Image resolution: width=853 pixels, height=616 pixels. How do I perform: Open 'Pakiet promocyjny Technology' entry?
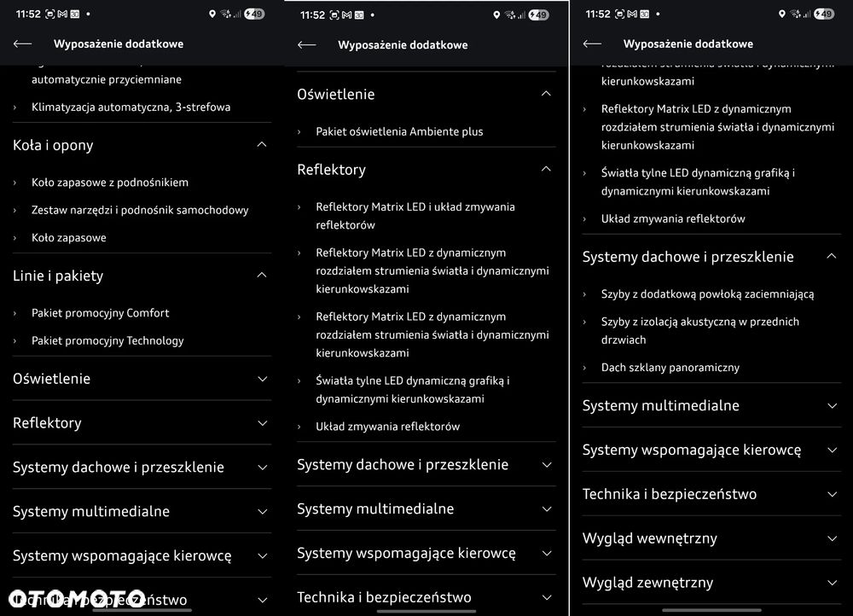(107, 340)
